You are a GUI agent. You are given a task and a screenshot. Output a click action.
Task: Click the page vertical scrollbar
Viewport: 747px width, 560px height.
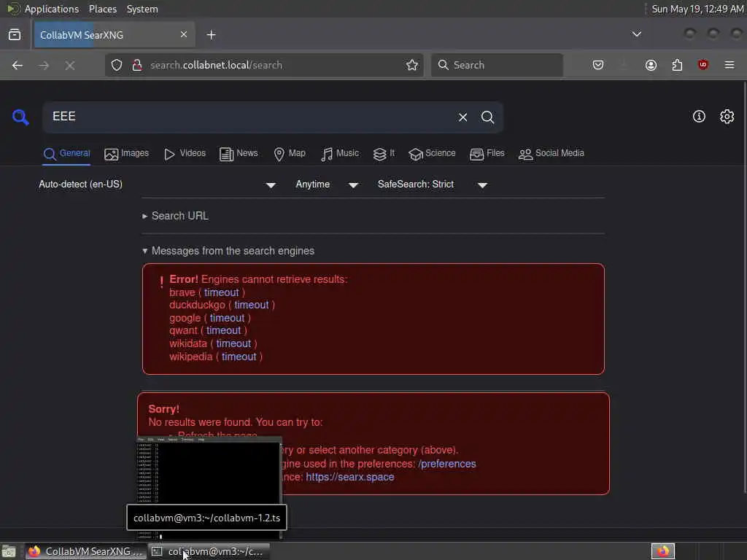[x=744, y=286]
